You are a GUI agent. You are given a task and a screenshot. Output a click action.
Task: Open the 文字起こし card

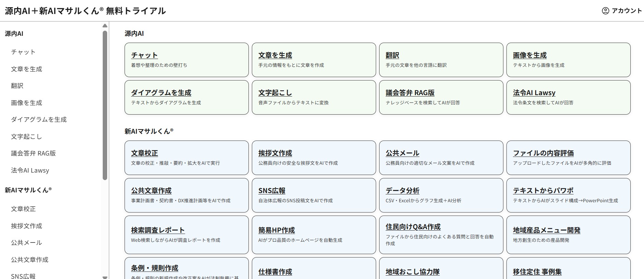[x=314, y=97]
